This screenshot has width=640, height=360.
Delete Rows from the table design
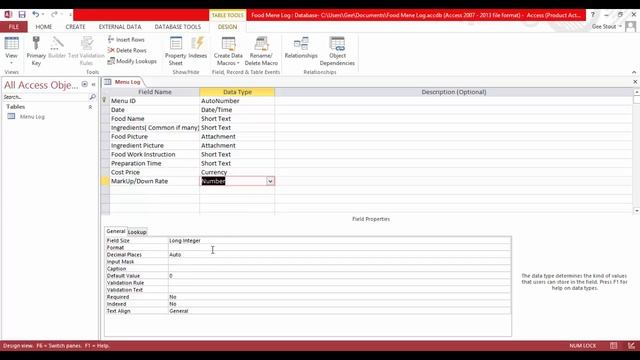point(127,50)
